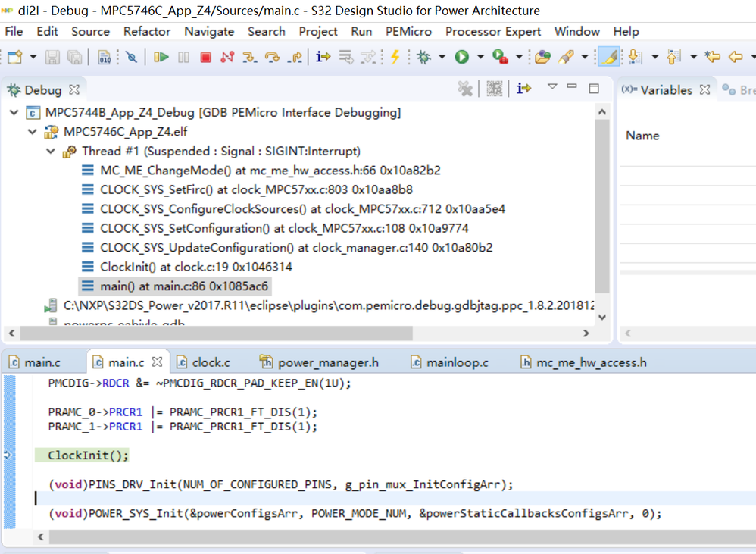Open the Refactor menu

click(x=147, y=31)
